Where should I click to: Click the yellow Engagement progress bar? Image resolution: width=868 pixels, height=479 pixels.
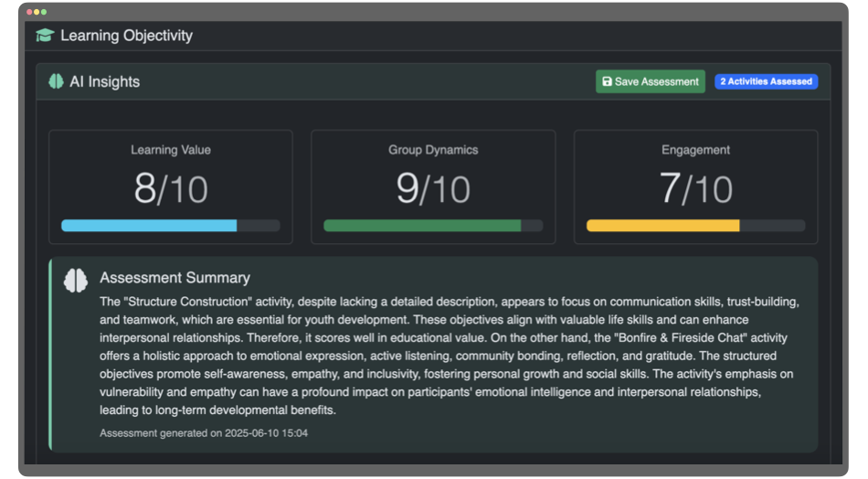(696, 226)
